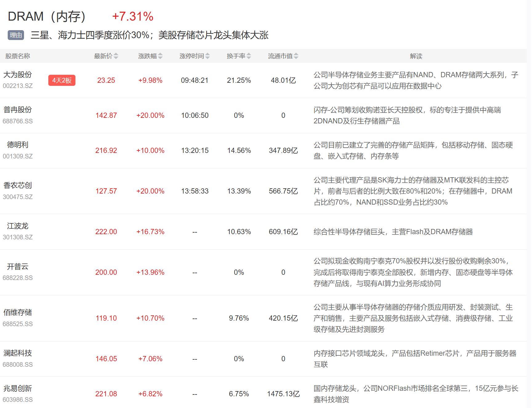Viewport: 532px width, 408px height.
Task: Click the 涨跌幅 column sort arrow icon
Action: click(160, 56)
